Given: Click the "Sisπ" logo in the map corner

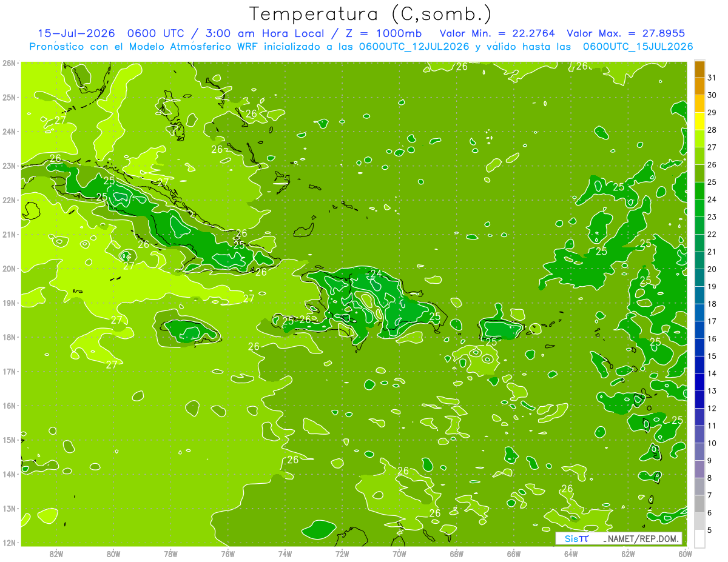Looking at the screenshot, I should click(576, 538).
